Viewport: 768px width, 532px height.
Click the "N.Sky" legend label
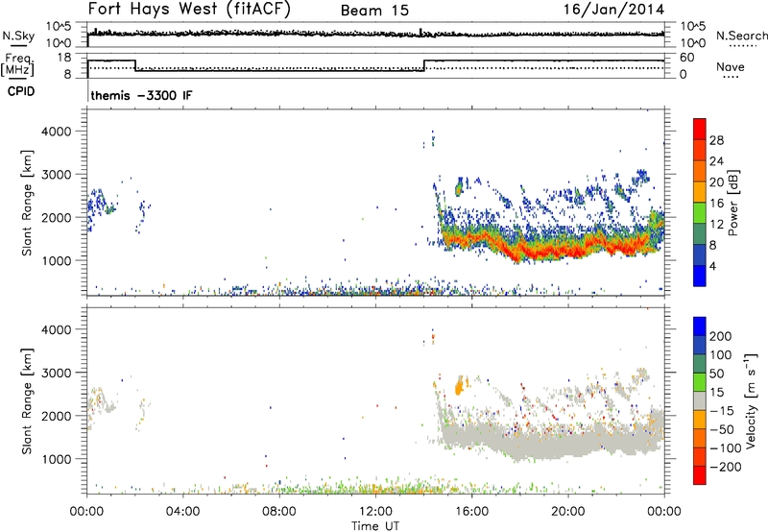click(18, 36)
